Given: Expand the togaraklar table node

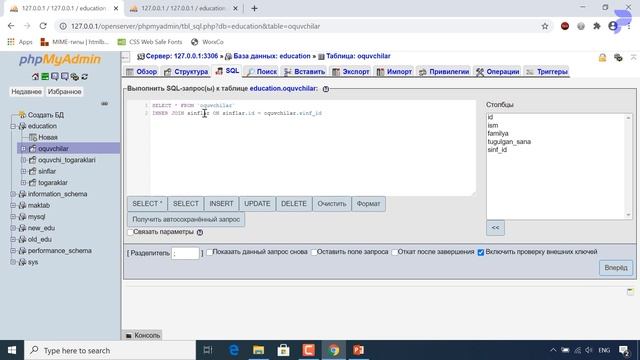Looking at the screenshot, I should point(24,182).
